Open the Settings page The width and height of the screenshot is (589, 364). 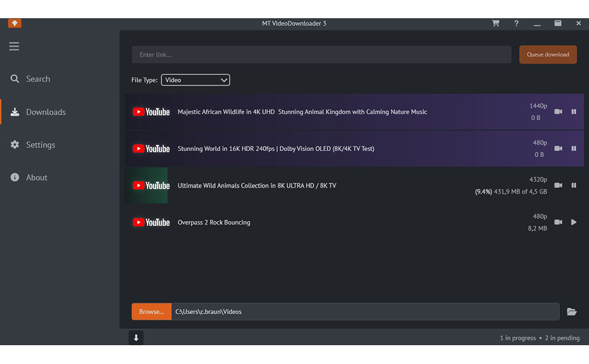[x=41, y=144]
